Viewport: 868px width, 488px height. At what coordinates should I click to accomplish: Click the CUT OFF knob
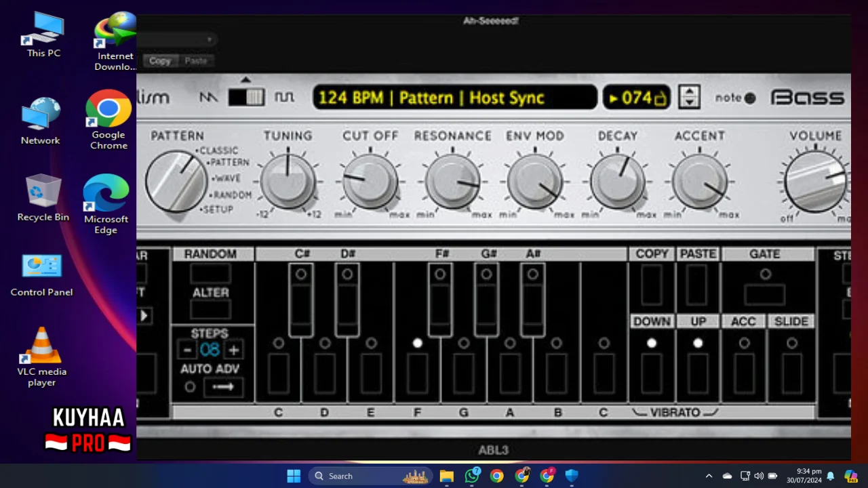[370, 181]
